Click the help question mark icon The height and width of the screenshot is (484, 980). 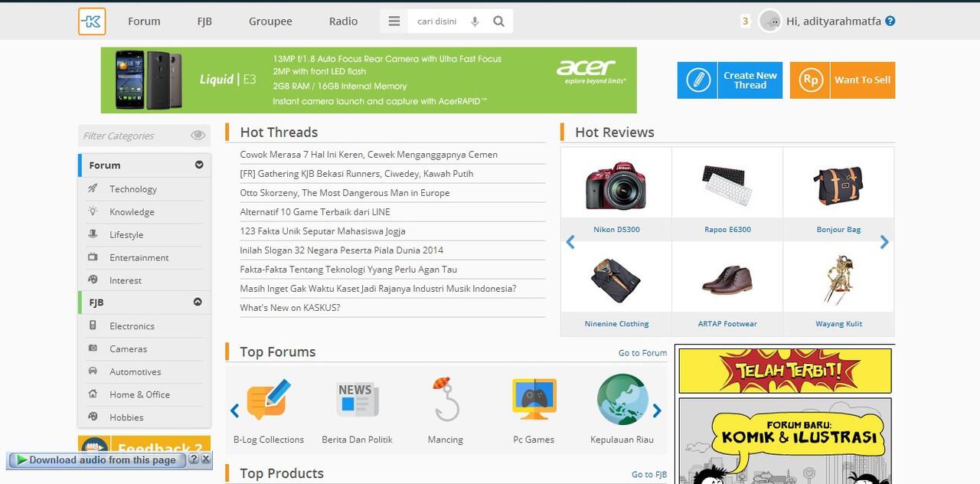point(890,21)
